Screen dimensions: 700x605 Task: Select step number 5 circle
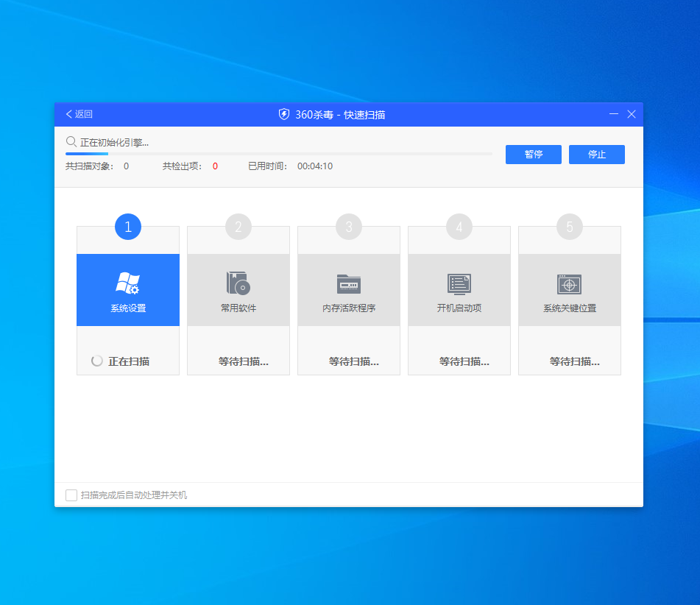tap(570, 227)
